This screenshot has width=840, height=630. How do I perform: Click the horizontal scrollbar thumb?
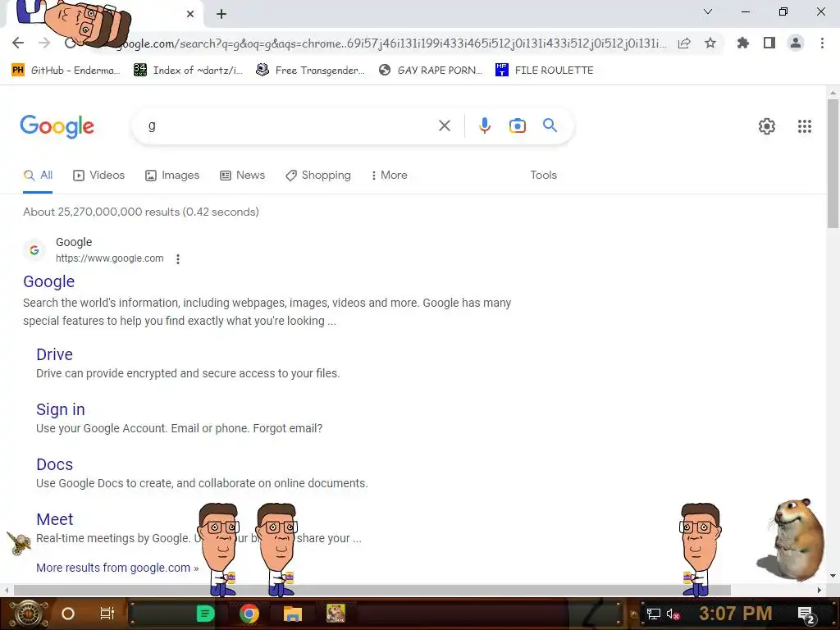[x=372, y=590]
